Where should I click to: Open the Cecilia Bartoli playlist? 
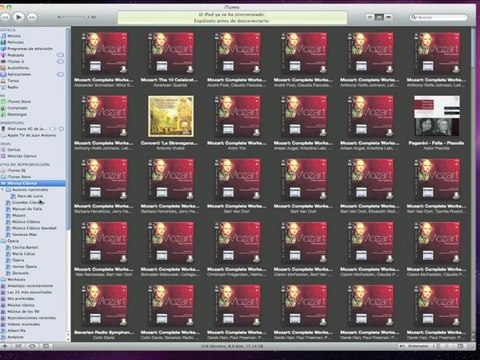pos(25,247)
